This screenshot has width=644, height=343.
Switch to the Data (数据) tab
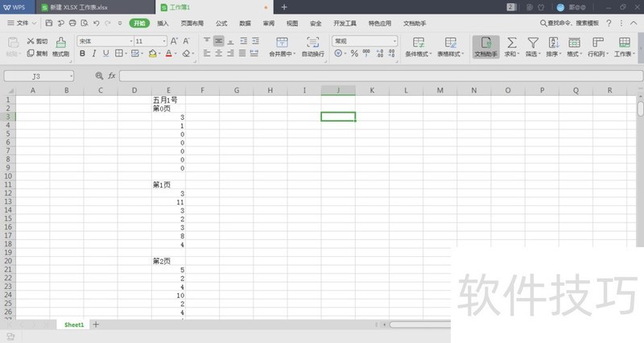point(246,23)
